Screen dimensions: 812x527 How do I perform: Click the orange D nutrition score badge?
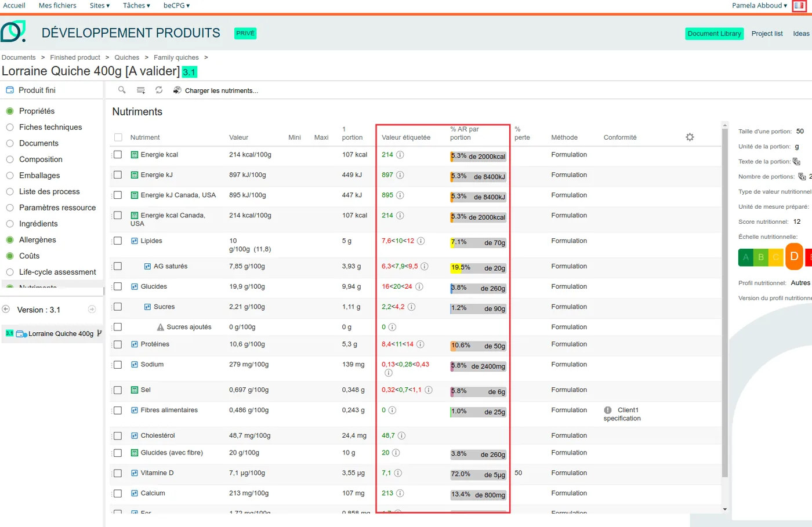point(794,257)
